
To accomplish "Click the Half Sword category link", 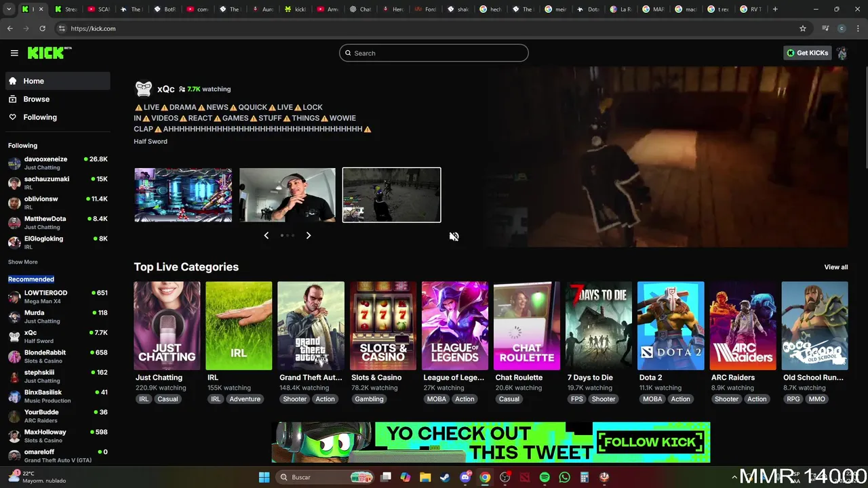I will 151,142.
